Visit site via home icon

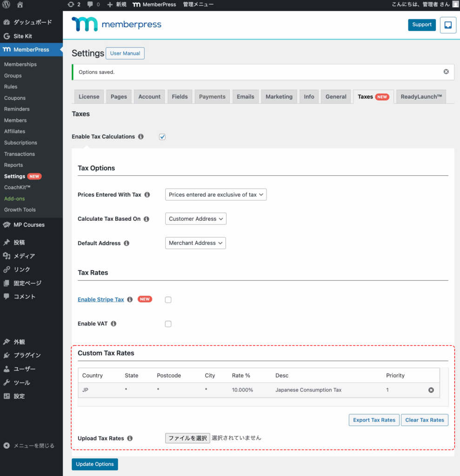point(20,4)
